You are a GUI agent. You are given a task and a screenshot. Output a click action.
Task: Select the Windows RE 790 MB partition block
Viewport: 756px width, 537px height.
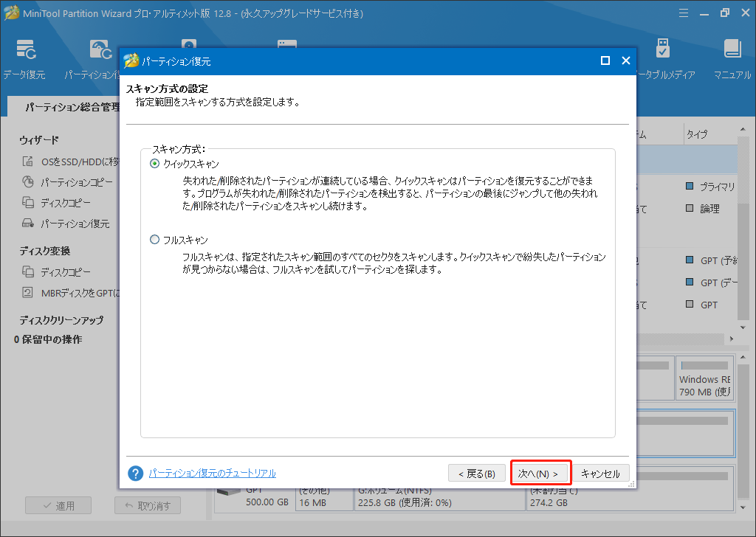click(704, 378)
